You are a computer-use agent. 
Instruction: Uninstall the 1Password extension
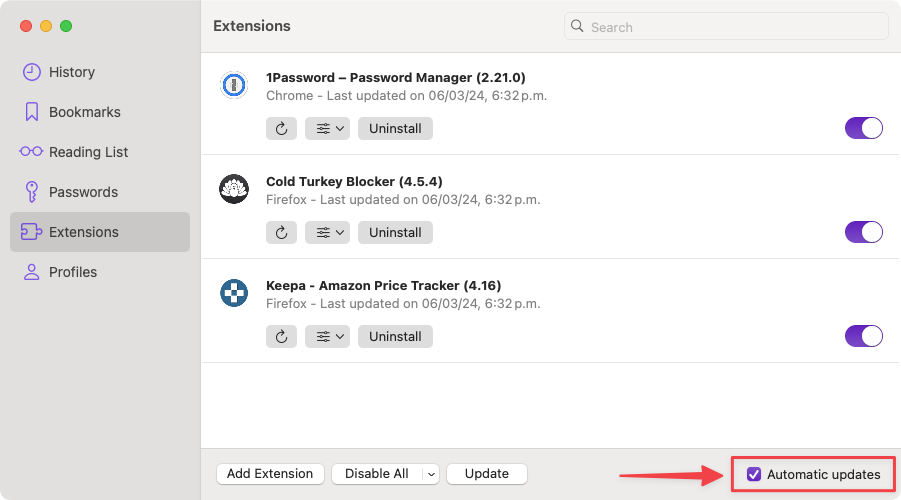point(395,129)
